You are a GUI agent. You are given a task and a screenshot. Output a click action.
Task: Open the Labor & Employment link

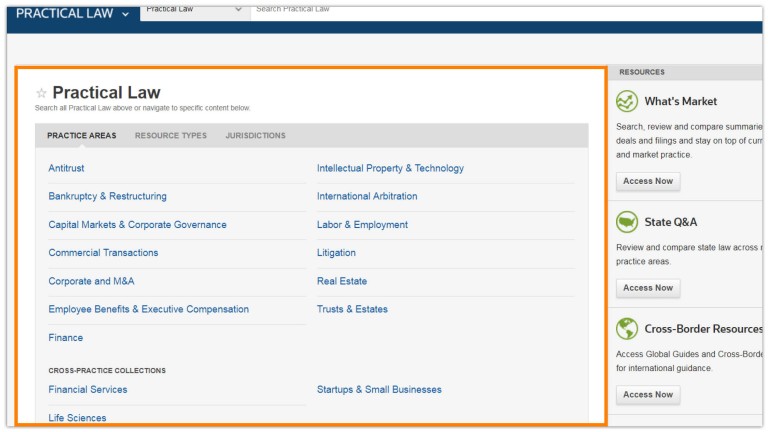[x=362, y=225]
